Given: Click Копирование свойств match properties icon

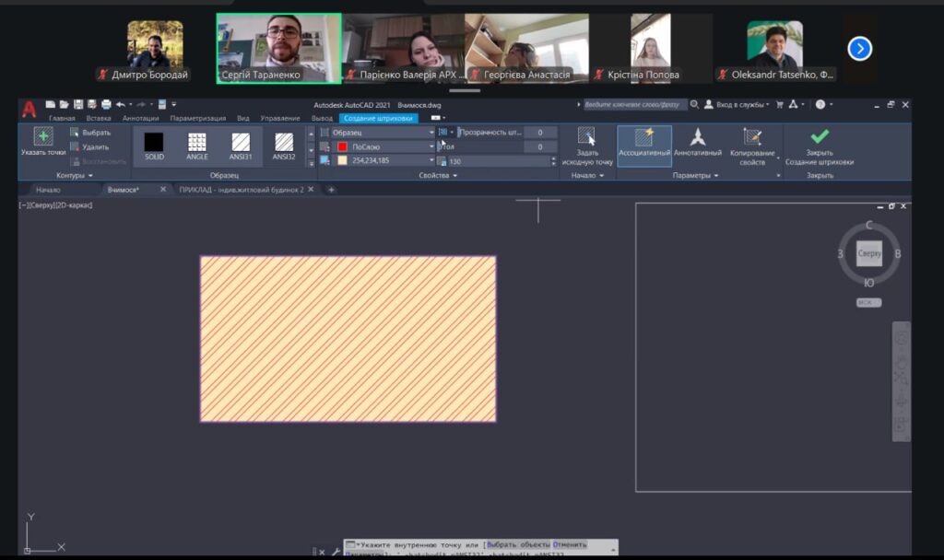Looking at the screenshot, I should point(752,137).
